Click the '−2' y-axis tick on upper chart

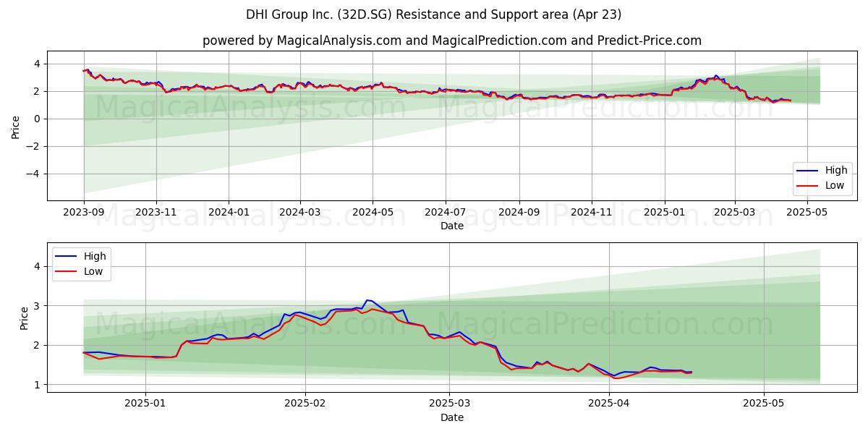tap(35, 146)
